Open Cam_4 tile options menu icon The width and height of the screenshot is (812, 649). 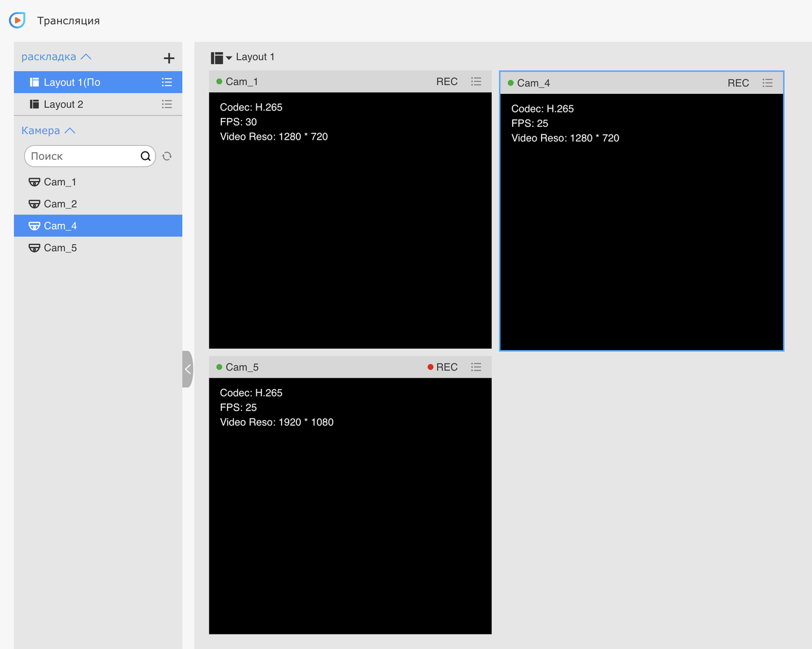(768, 83)
